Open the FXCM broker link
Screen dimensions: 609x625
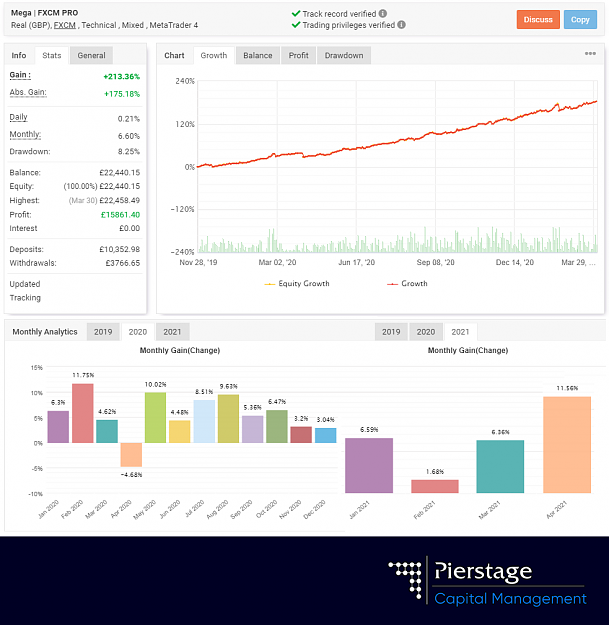(65, 25)
